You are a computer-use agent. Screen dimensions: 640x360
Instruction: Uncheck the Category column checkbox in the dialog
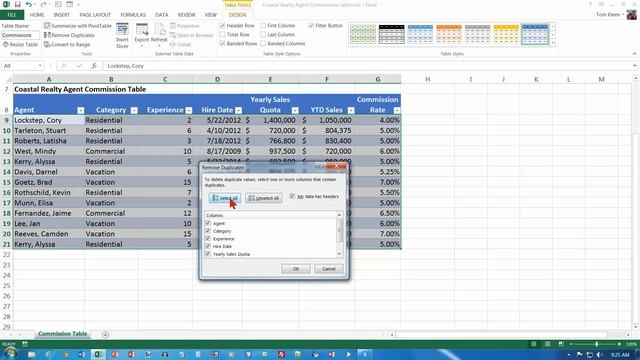(x=208, y=231)
